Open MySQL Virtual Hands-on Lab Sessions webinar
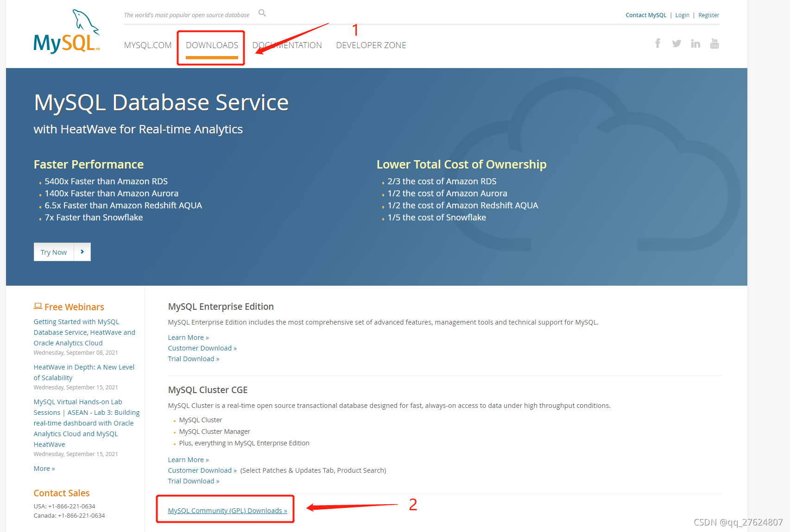Viewport: 790px width, 532px height. [x=86, y=423]
